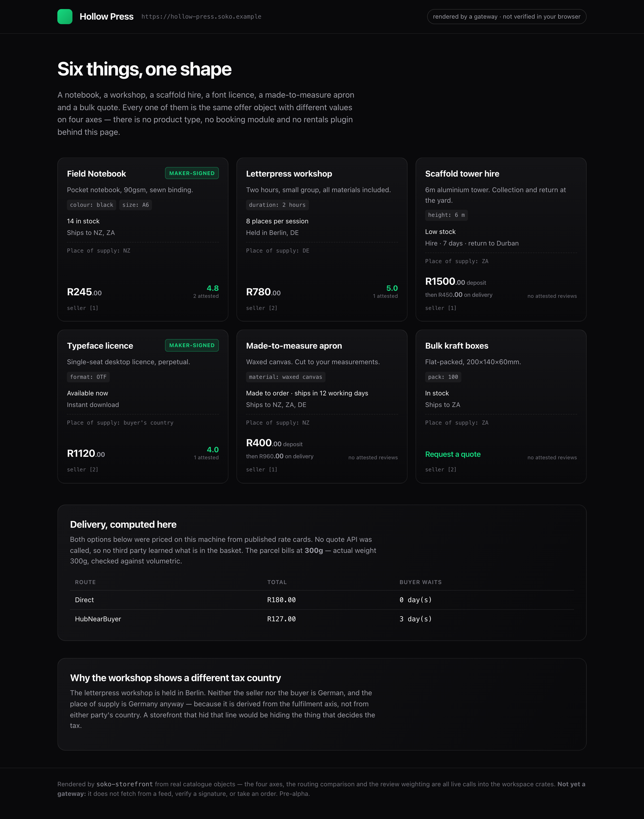Open seller [2] on Letterpress workshop card

click(262, 308)
